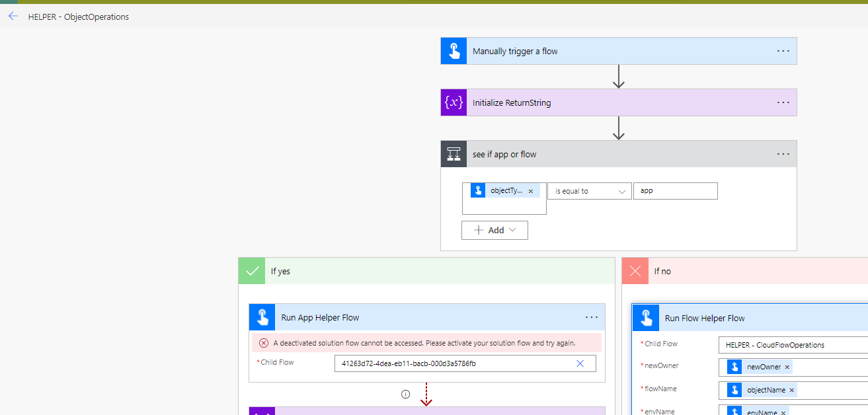Image resolution: width=868 pixels, height=415 pixels.
Task: Remove the flowName token from Run Flow Helper Flow
Action: [x=791, y=390]
